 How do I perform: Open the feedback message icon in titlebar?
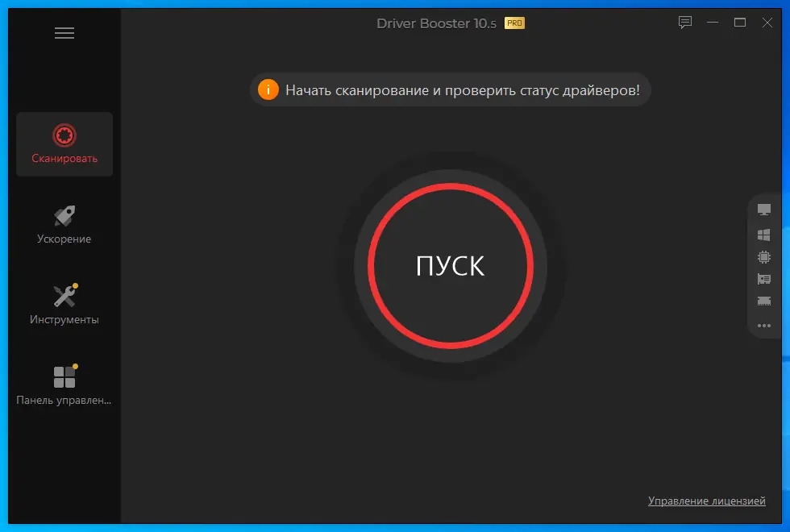684,23
